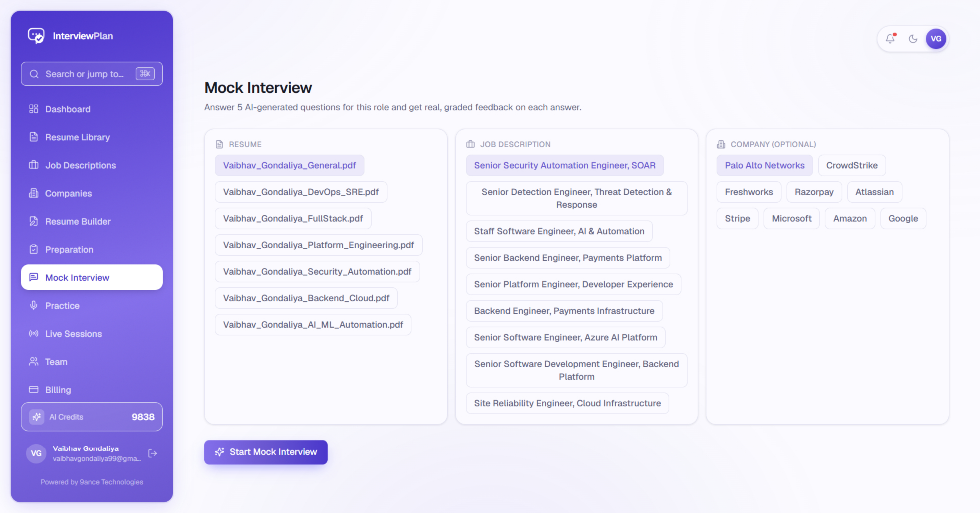Select Vaibhav_Gondaliya_Platform_Engineering.pdf
Viewport: 980px width, 513px height.
(x=318, y=245)
